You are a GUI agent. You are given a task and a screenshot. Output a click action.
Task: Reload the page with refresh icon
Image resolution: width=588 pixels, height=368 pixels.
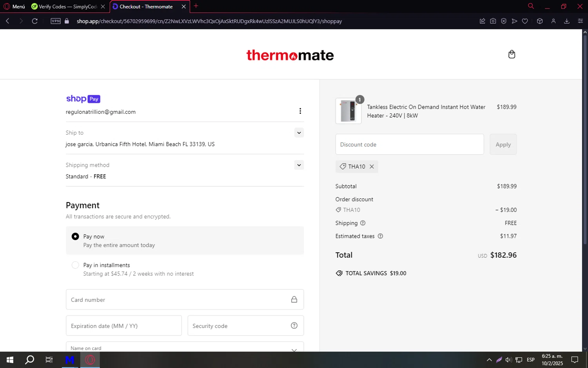[35, 21]
